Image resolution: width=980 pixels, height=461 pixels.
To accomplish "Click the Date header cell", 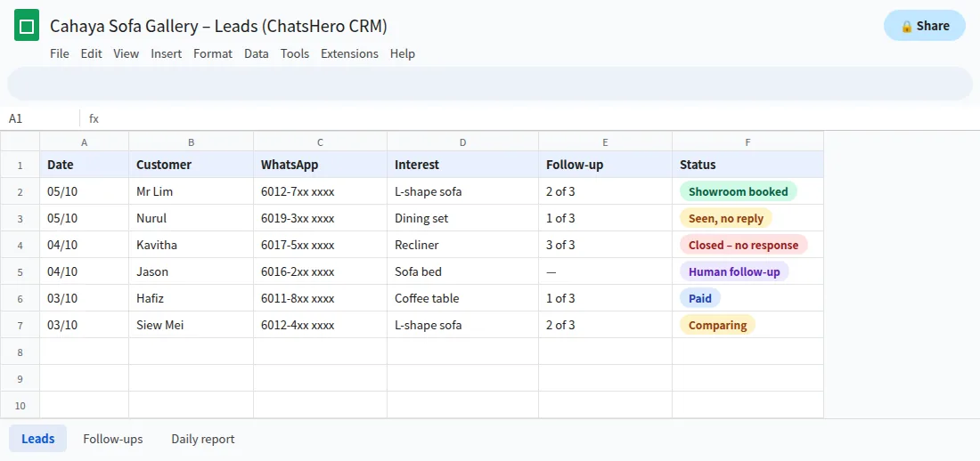I will click(85, 165).
